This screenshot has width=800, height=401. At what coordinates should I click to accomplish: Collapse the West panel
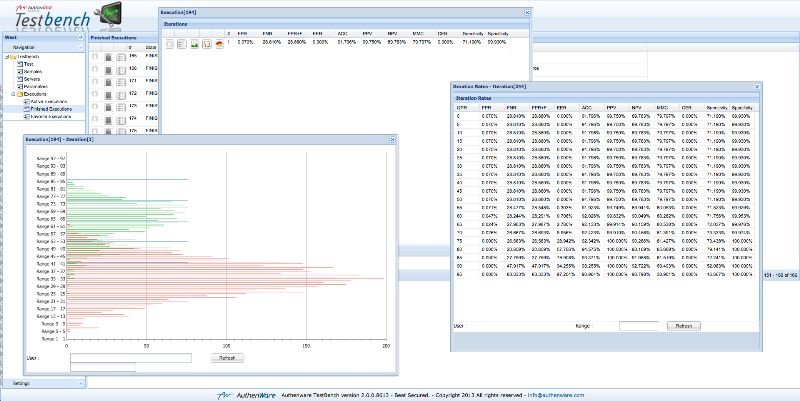[x=80, y=37]
